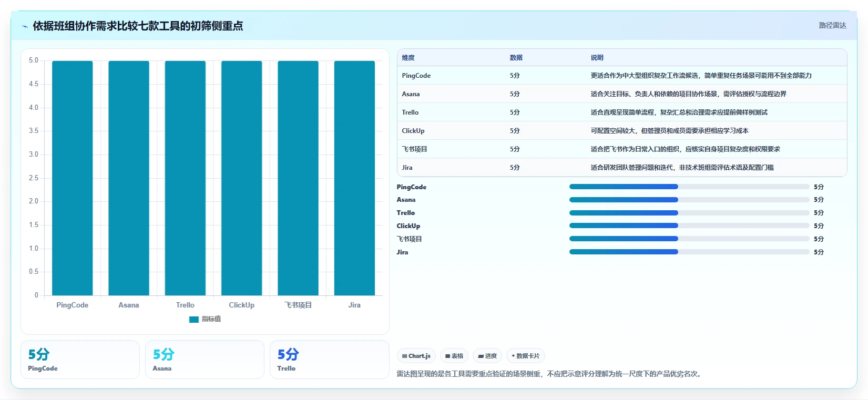The image size is (868, 400).
Task: Click the ClickUp label beside its progress bar
Action: coord(409,226)
